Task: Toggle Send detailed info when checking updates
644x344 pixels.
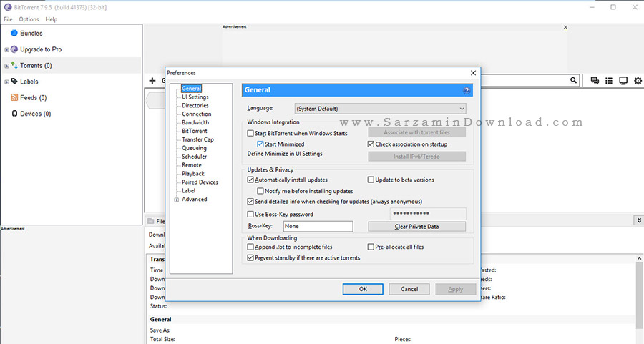Action: click(250, 202)
